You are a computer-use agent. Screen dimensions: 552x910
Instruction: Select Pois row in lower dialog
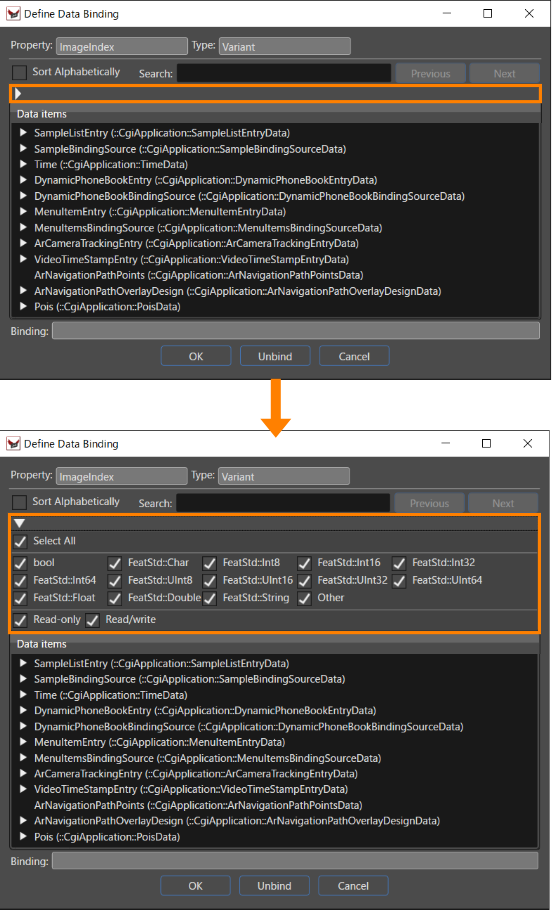107,837
